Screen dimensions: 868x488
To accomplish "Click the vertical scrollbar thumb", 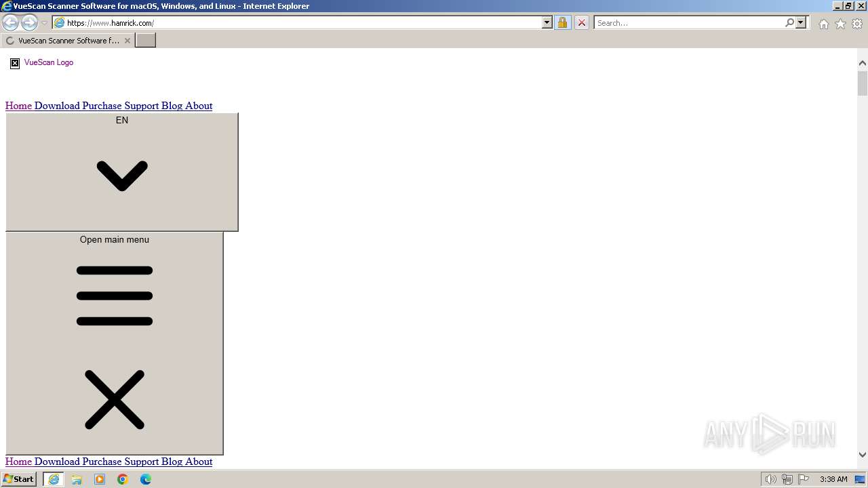I will [862, 83].
